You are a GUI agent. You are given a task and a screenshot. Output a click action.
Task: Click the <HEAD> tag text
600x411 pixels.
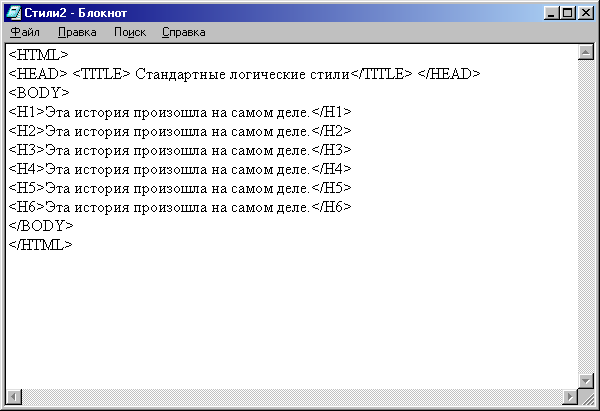[38, 73]
